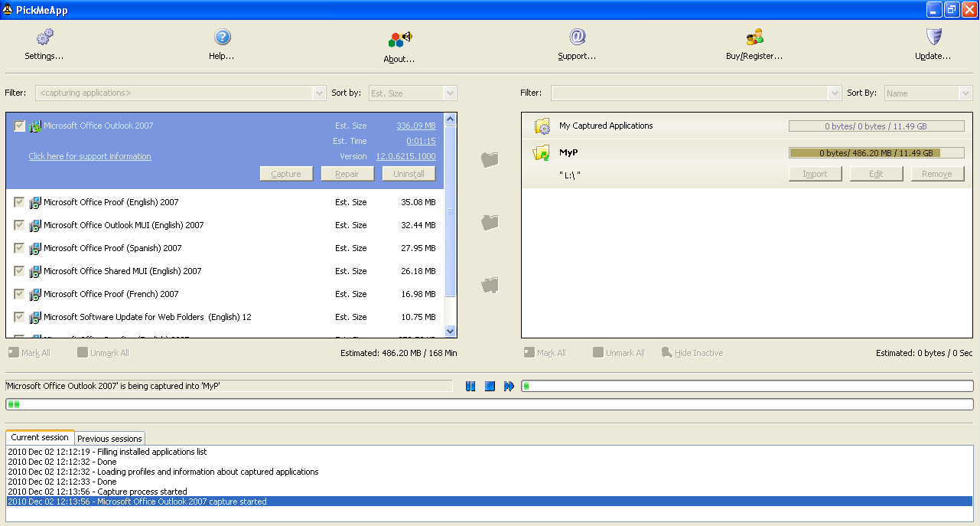The image size is (980, 526).
Task: Click the top transfer folder arrow icon
Action: point(490,160)
